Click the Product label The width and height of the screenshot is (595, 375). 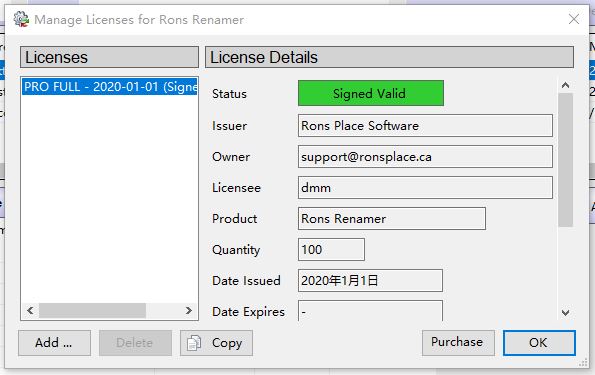click(x=235, y=219)
